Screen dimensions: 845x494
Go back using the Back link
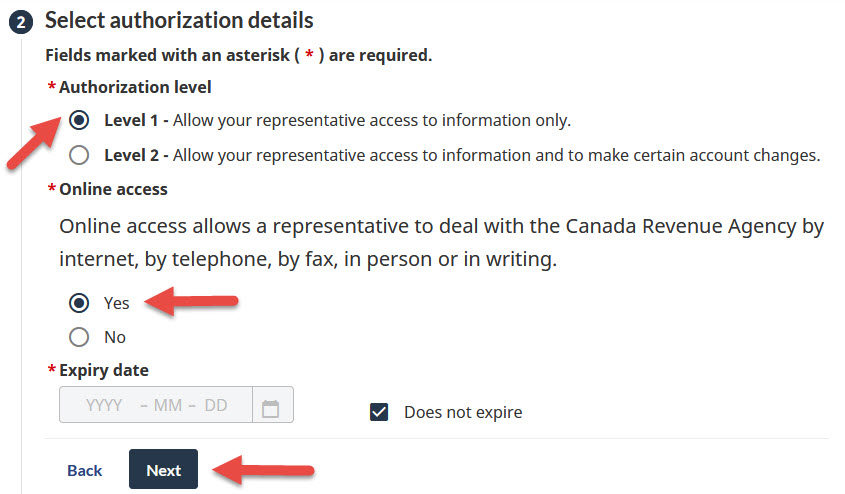(85, 470)
